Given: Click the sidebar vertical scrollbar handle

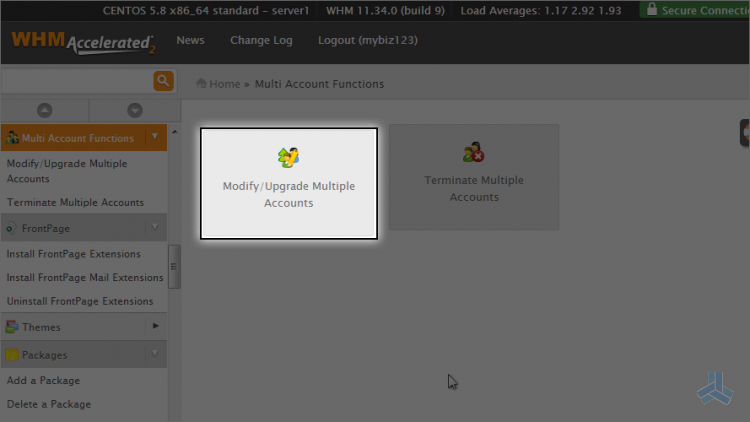Looking at the screenshot, I should click(174, 267).
